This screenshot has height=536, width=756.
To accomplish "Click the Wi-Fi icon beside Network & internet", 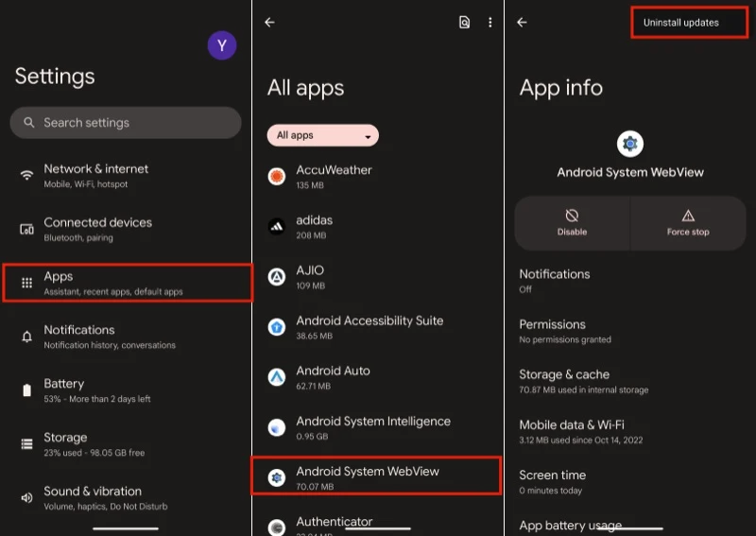I will [x=27, y=175].
